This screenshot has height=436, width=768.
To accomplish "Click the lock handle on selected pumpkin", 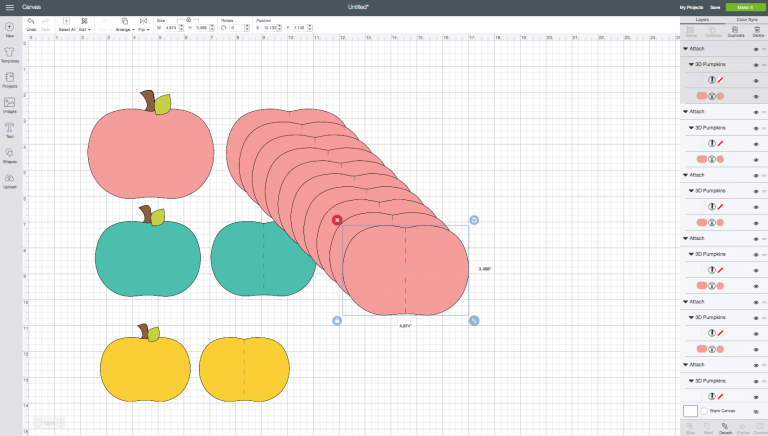I will click(x=336, y=320).
